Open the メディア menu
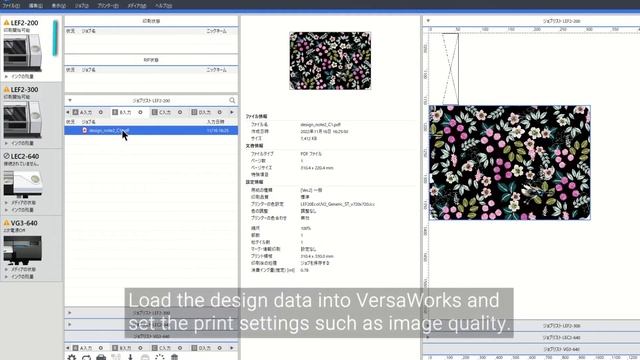Screen dimensions: 640x360 click(x=136, y=6)
